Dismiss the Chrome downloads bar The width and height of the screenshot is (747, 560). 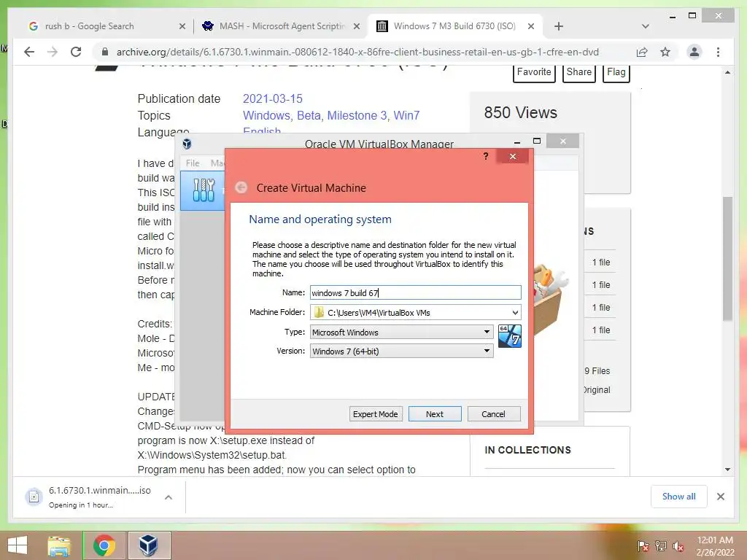(720, 497)
